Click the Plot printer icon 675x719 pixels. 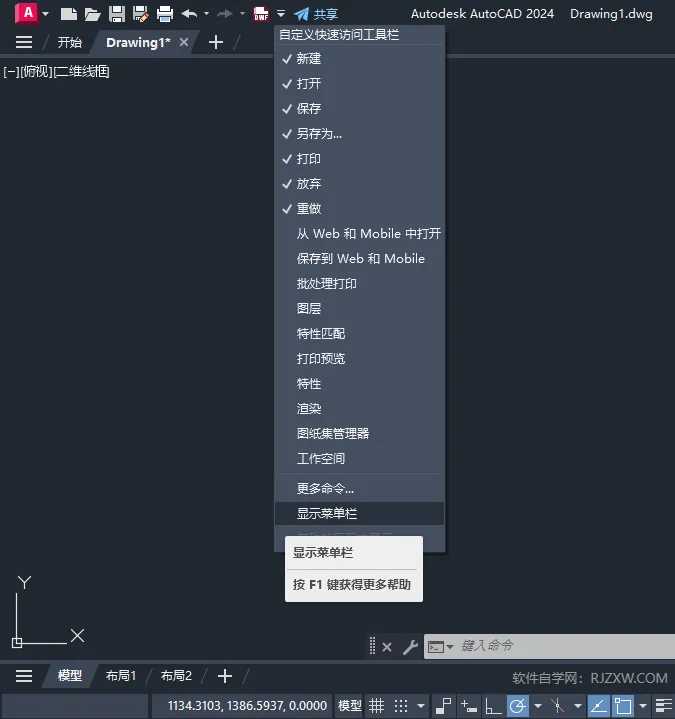pyautogui.click(x=165, y=14)
